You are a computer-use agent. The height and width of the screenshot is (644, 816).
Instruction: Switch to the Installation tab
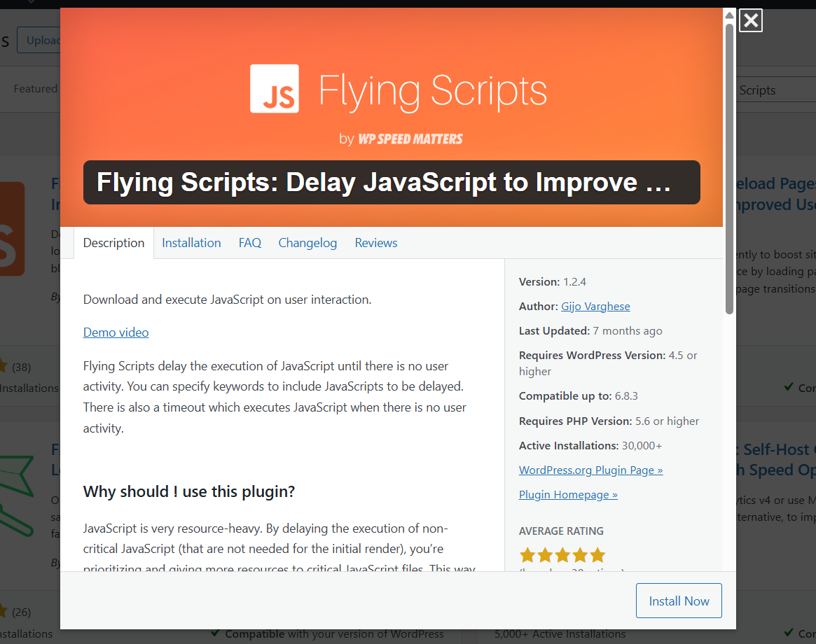tap(191, 243)
